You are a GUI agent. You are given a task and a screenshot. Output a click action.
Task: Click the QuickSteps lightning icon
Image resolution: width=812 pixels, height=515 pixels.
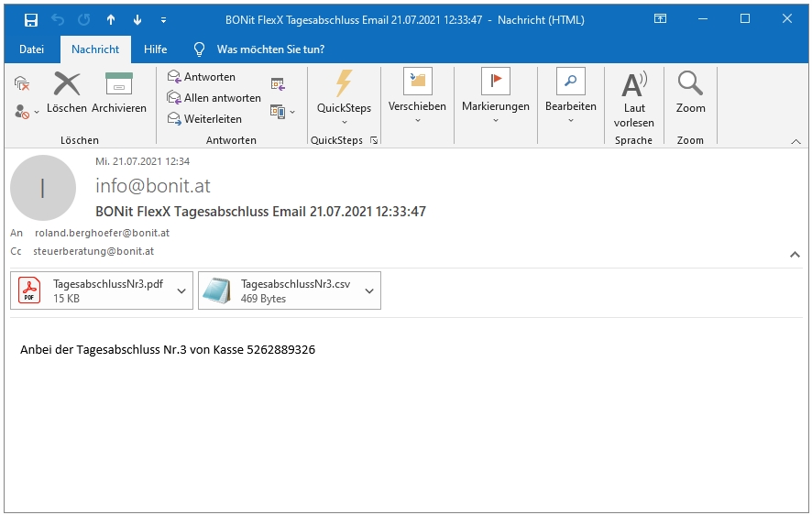344,83
